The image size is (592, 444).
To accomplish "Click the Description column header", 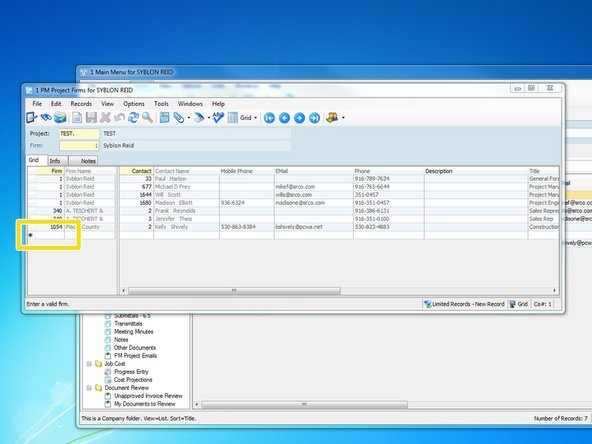I will (476, 171).
